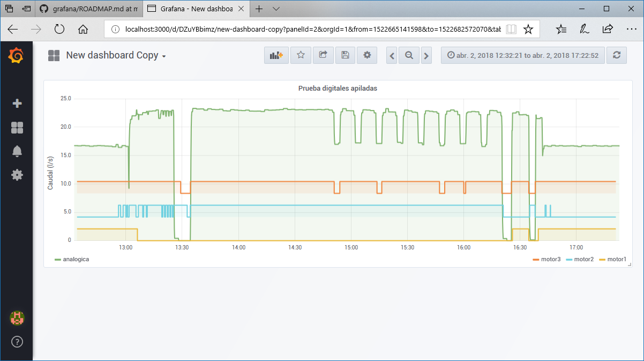
Task: Open the Dashboards sidebar icon
Action: pyautogui.click(x=17, y=127)
